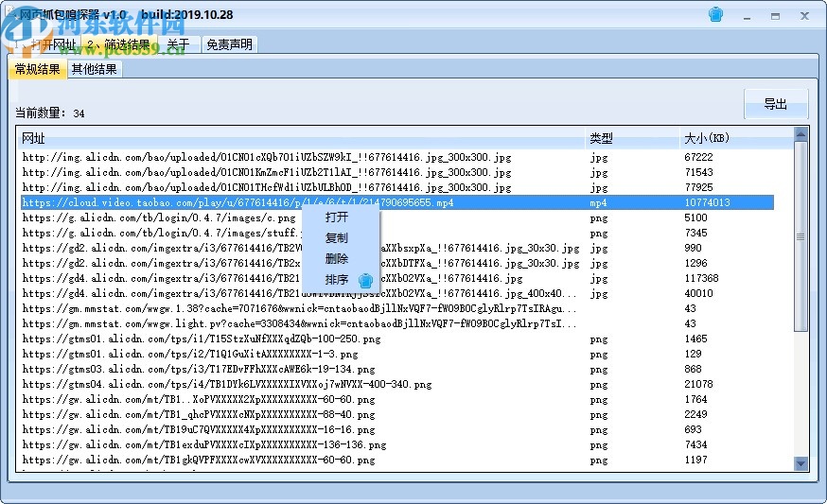
Task: Click the vertical scrollbar thumb
Action: pos(801,236)
